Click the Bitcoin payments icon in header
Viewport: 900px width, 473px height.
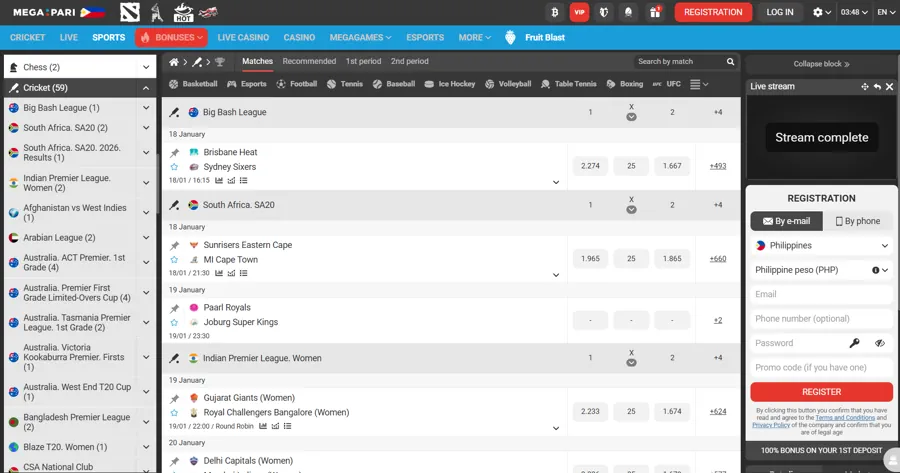click(554, 12)
